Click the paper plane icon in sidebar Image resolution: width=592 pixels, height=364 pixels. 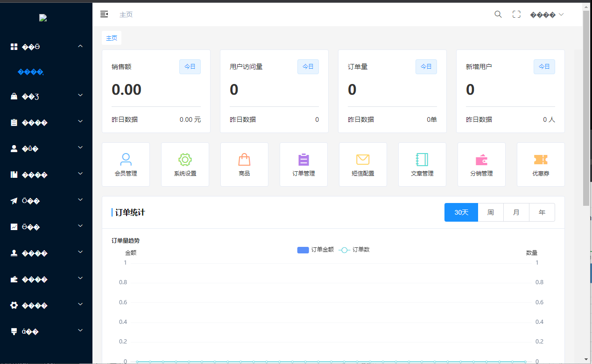(x=14, y=201)
